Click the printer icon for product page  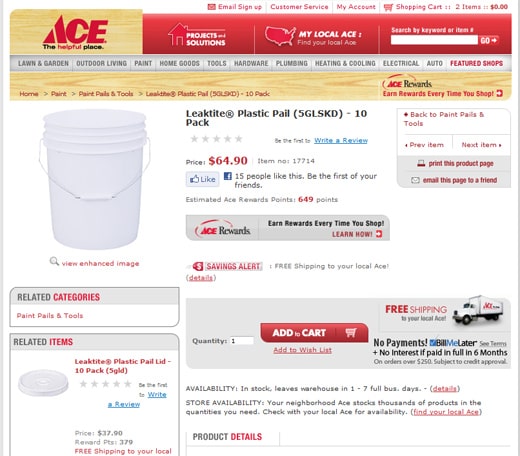(421, 163)
